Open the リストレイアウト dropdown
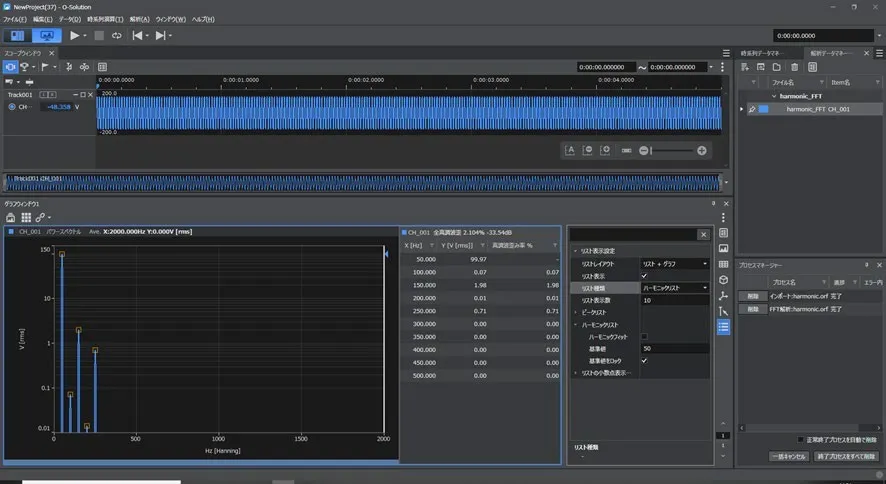 click(675, 264)
